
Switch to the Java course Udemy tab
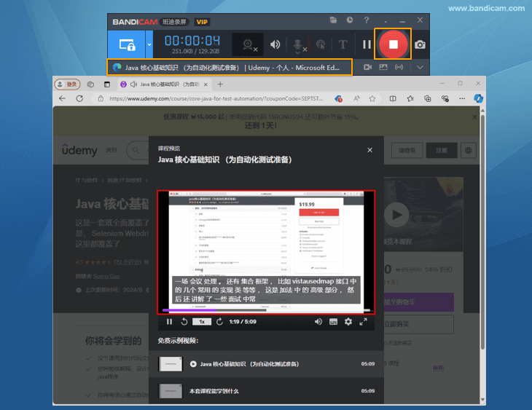click(165, 84)
